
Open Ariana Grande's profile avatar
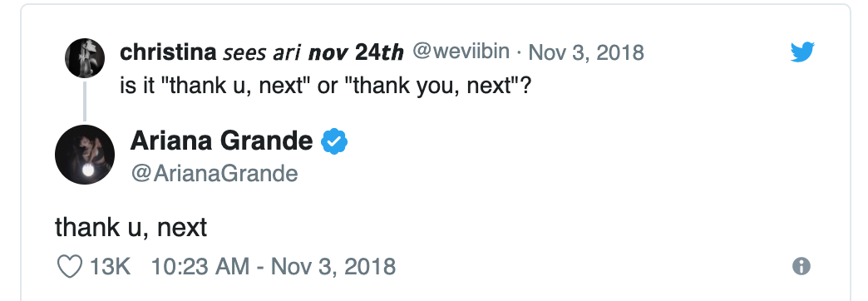click(85, 155)
